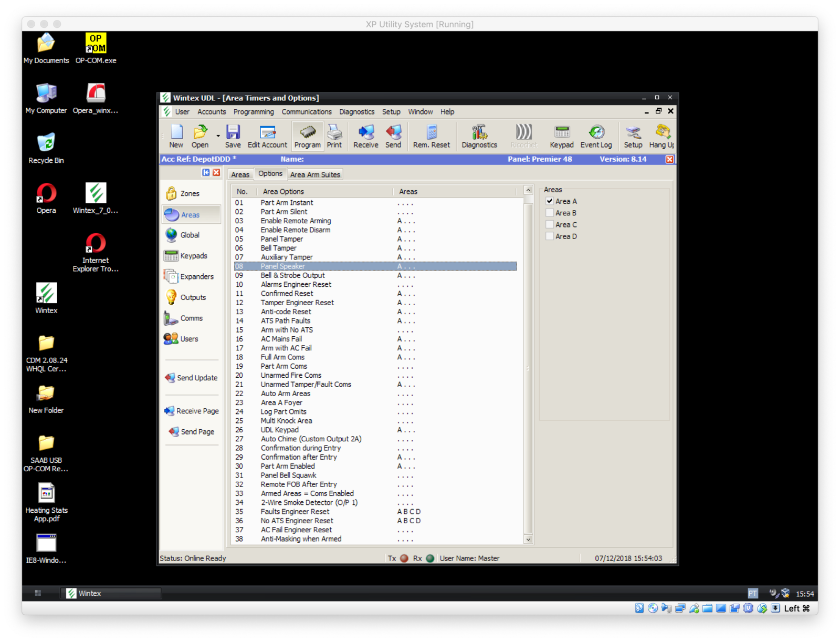Click Receive Page in the sidebar
The image size is (840, 642).
coord(191,411)
